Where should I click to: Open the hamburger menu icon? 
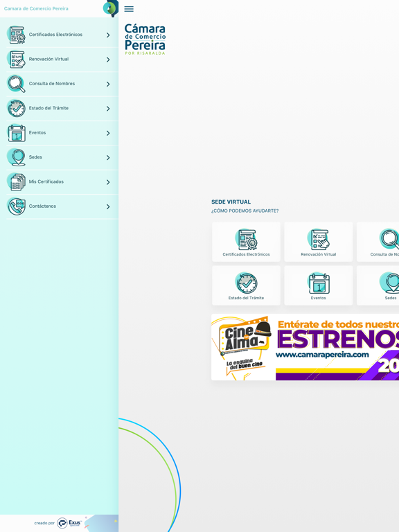[129, 9]
